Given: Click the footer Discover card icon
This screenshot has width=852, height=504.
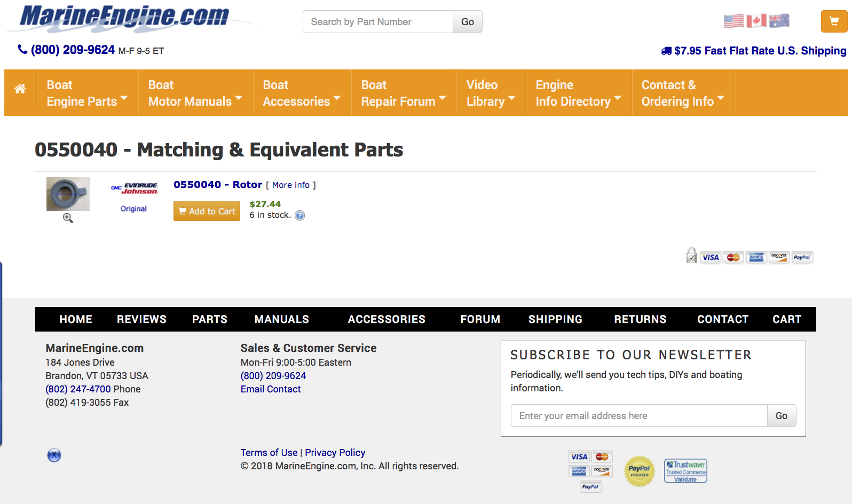Looking at the screenshot, I should pos(602,471).
